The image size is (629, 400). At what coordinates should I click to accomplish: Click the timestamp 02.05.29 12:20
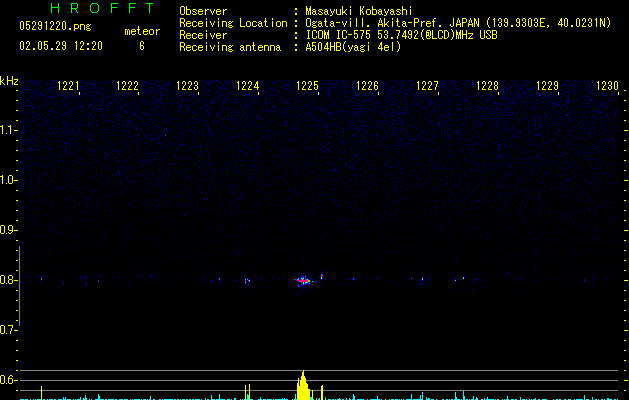tap(61, 46)
